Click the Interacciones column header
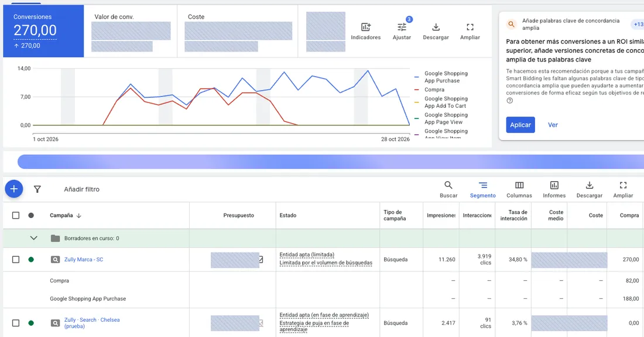Screen dimensions: 644x337 pyautogui.click(x=477, y=215)
